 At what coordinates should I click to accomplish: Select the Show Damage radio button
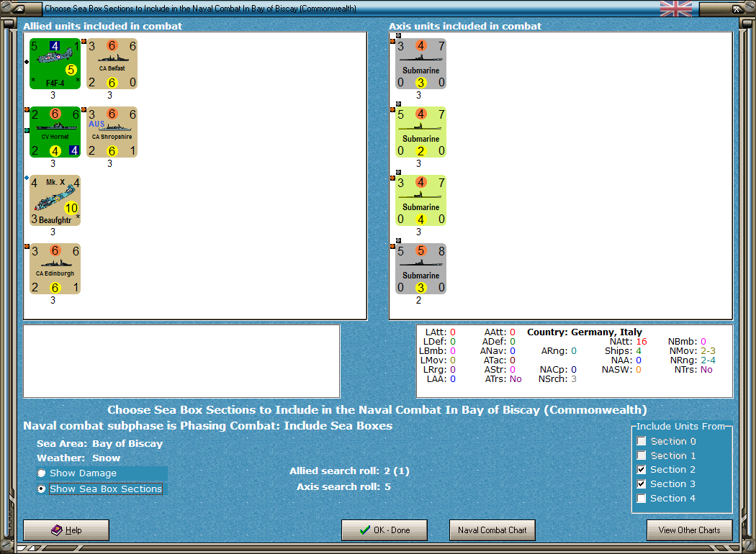[42, 473]
